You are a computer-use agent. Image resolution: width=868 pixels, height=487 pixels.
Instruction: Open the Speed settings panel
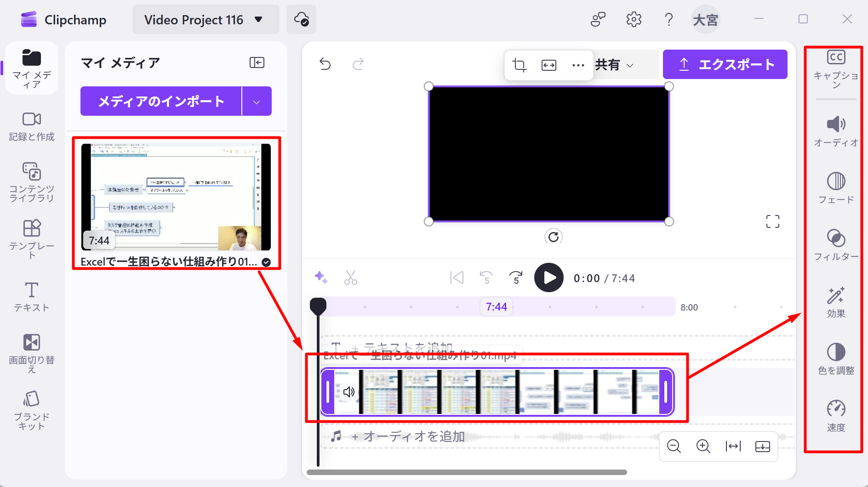tap(836, 415)
